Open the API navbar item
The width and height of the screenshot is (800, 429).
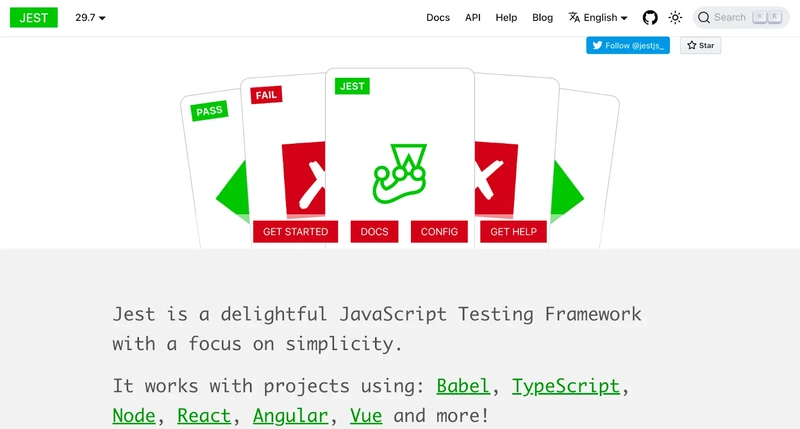coord(472,17)
